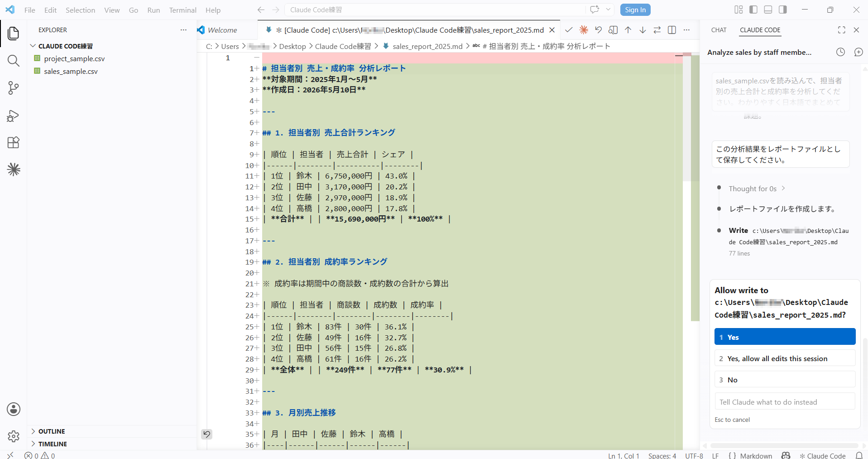Open the Explorer view in activity bar
The image size is (868, 459).
[x=14, y=33]
